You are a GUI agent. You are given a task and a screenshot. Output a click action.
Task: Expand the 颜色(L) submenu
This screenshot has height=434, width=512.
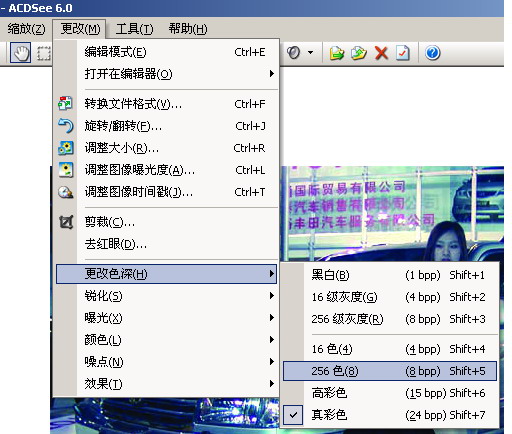pos(167,340)
